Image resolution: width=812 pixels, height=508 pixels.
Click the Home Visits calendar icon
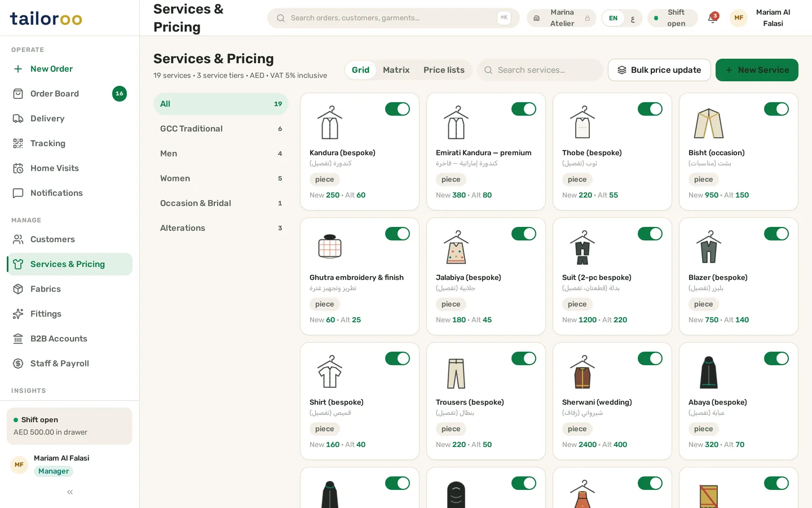[18, 168]
